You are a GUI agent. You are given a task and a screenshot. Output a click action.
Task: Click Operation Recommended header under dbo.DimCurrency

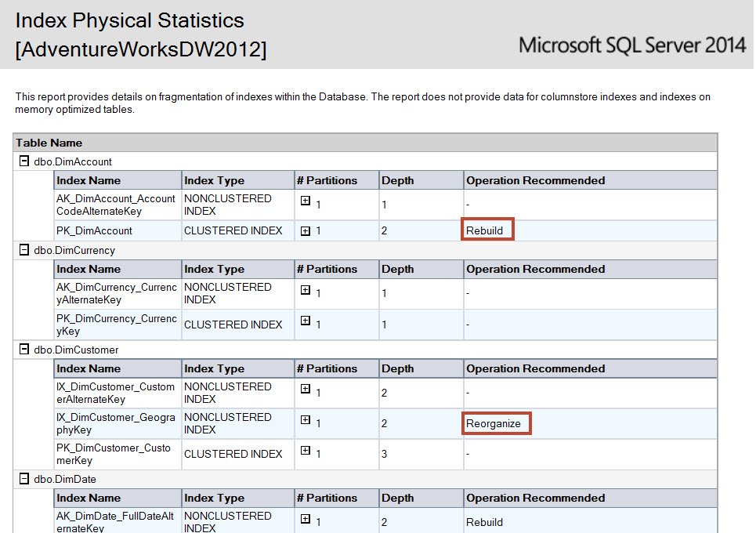(535, 269)
